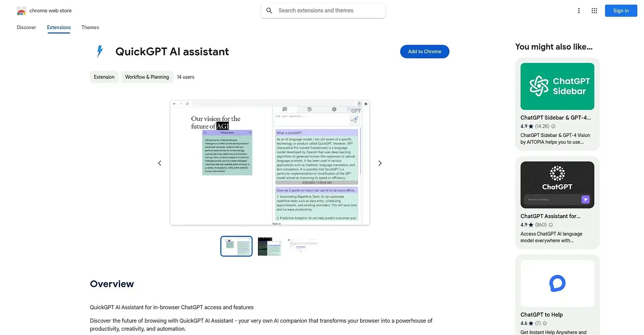Click the search magnifier icon
Image resolution: width=644 pixels, height=335 pixels.
point(270,11)
